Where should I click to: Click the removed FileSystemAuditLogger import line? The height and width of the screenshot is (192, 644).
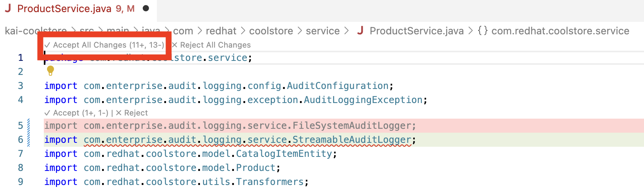pos(230,126)
